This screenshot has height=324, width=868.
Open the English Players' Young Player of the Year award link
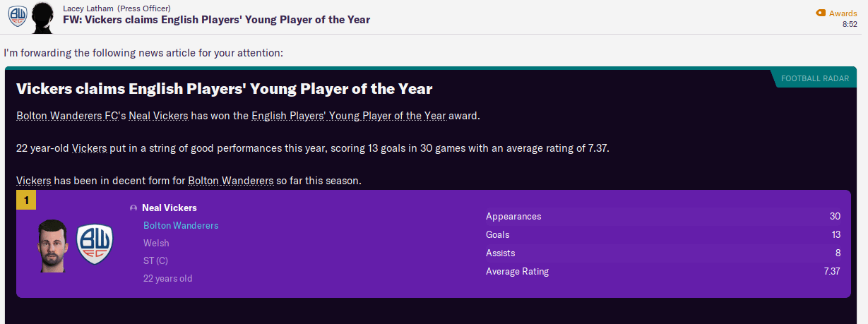(x=348, y=116)
